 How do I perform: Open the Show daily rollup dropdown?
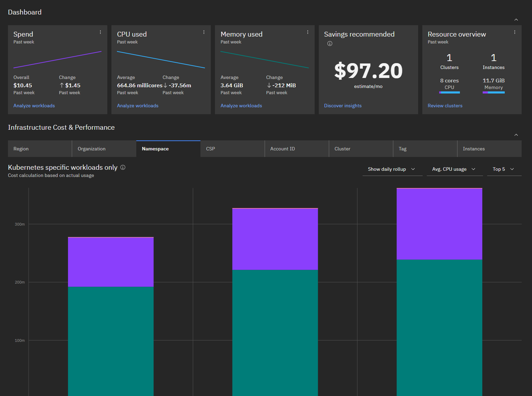[x=392, y=169]
